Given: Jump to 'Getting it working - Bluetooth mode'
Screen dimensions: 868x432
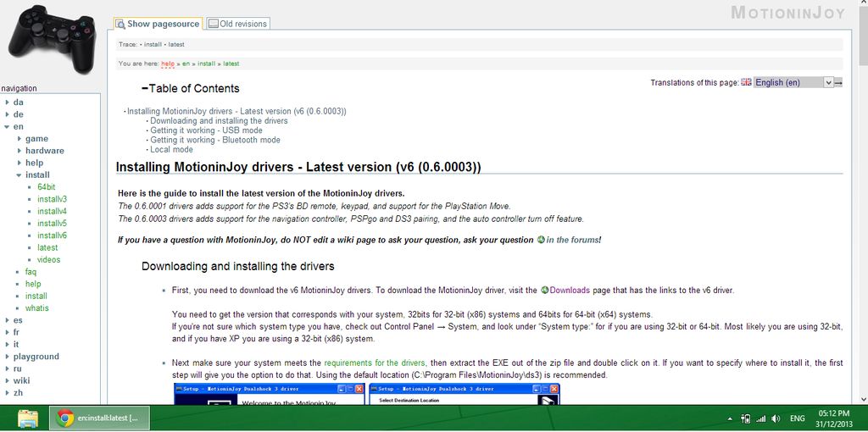Looking at the screenshot, I should [x=214, y=140].
